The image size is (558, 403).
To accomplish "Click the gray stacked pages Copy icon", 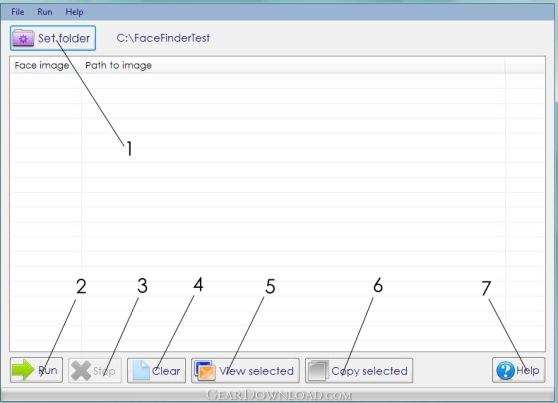I will (318, 371).
